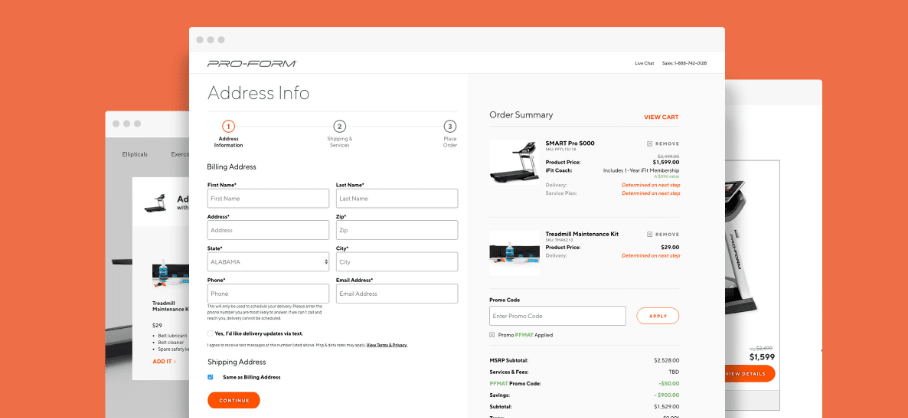Click the Email Address input field
Image resolution: width=908 pixels, height=418 pixels.
(397, 294)
